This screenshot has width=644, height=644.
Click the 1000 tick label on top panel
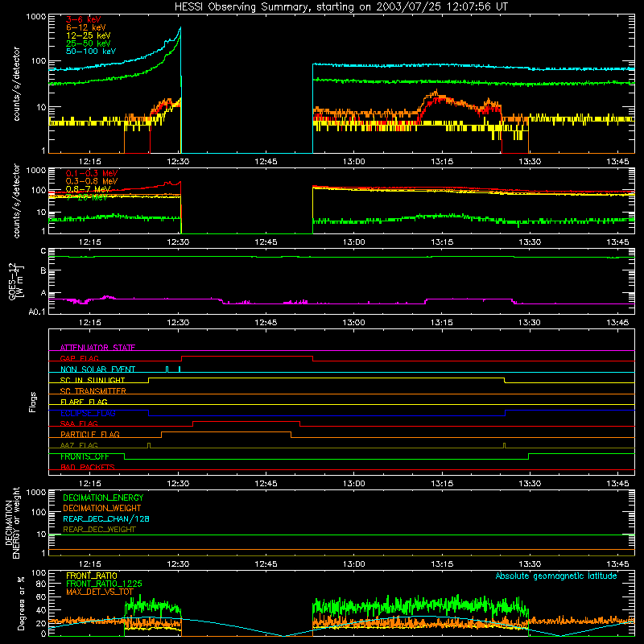[36, 17]
